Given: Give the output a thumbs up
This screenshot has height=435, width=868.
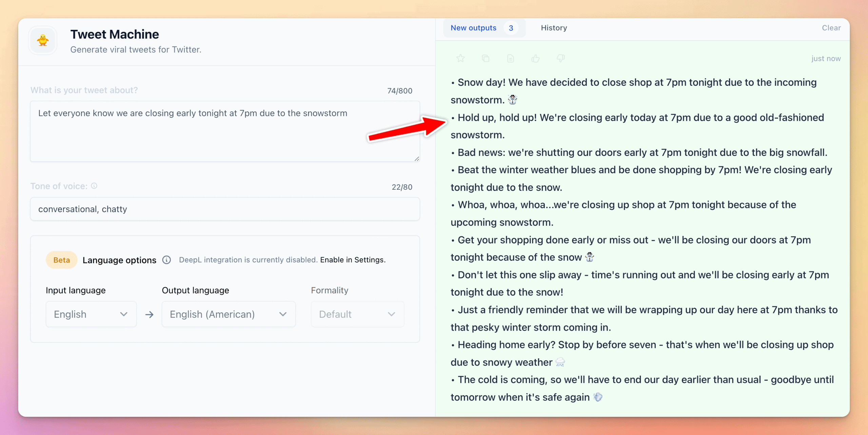Looking at the screenshot, I should (x=535, y=58).
